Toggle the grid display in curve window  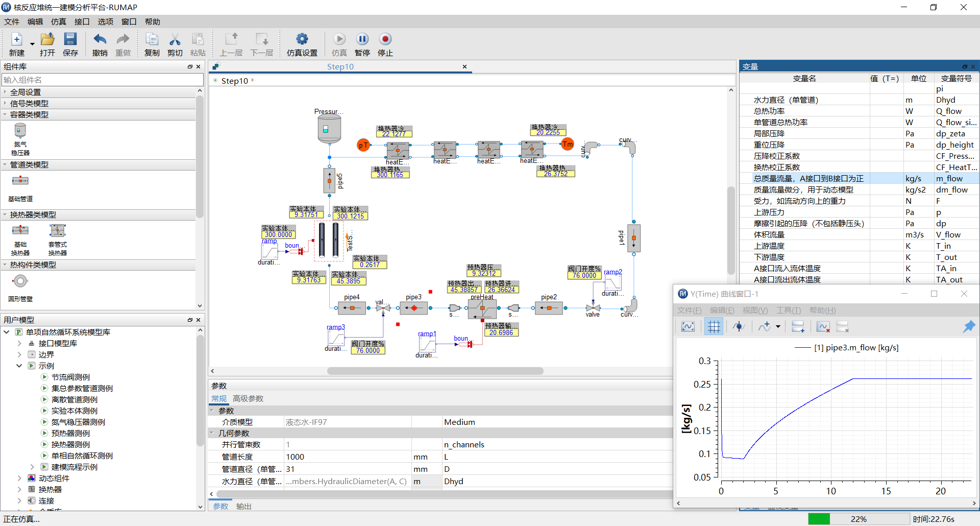(714, 327)
